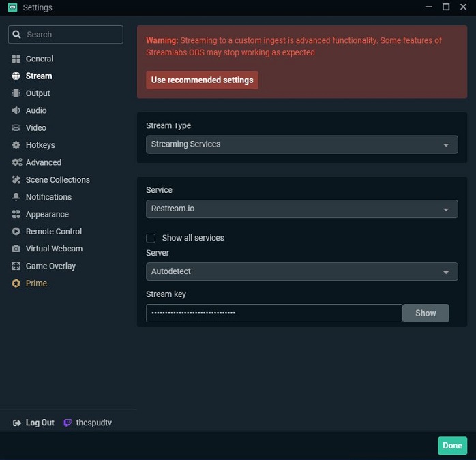
Task: Click the Done button
Action: [x=452, y=446]
